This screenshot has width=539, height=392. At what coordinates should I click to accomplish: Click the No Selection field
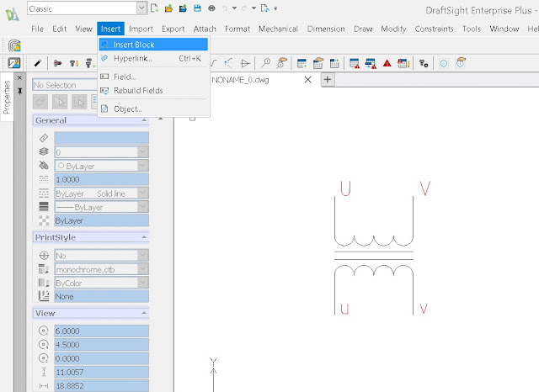(65, 85)
